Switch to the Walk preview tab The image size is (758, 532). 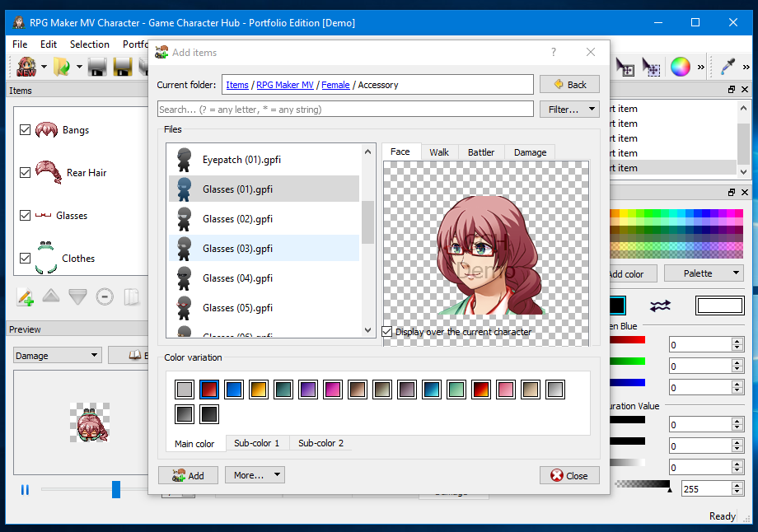[439, 152]
